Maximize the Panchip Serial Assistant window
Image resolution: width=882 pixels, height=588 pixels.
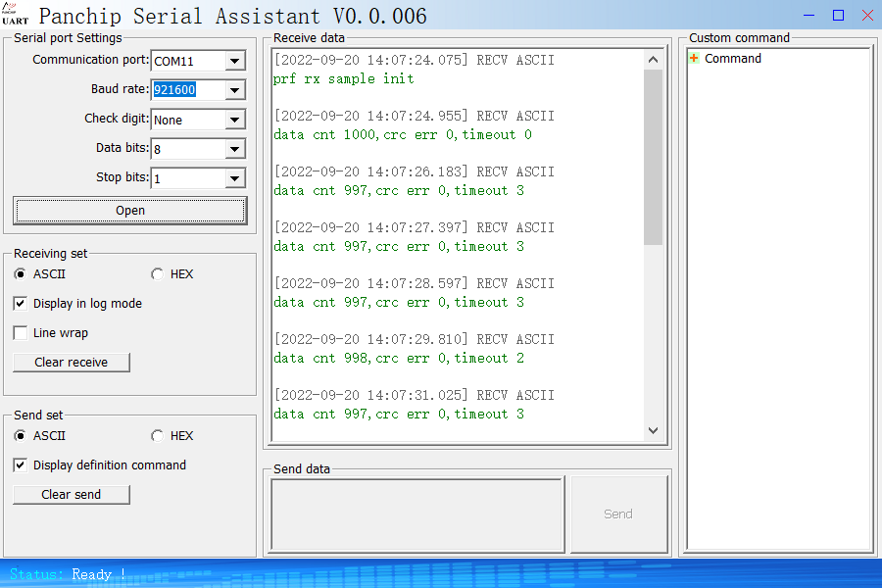coord(838,16)
